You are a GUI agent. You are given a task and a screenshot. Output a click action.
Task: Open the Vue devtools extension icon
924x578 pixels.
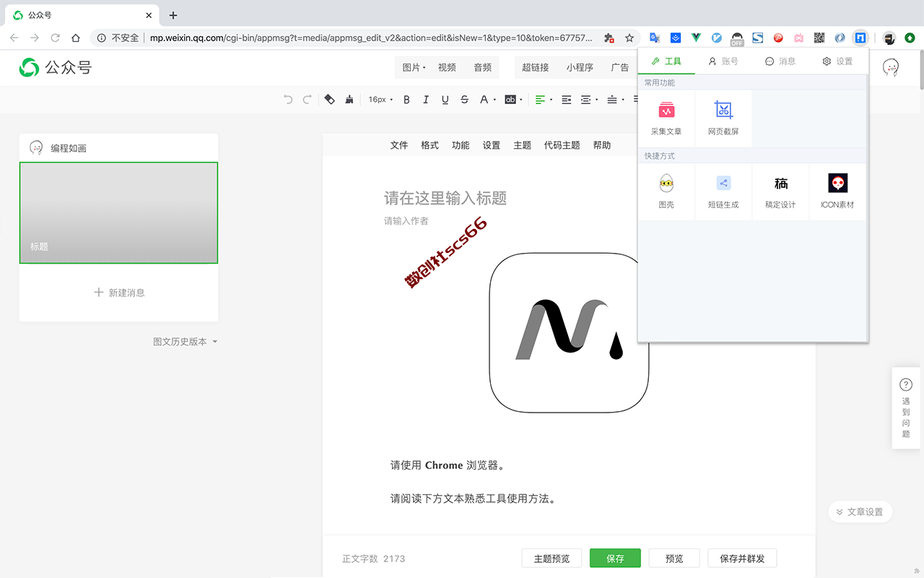[696, 38]
